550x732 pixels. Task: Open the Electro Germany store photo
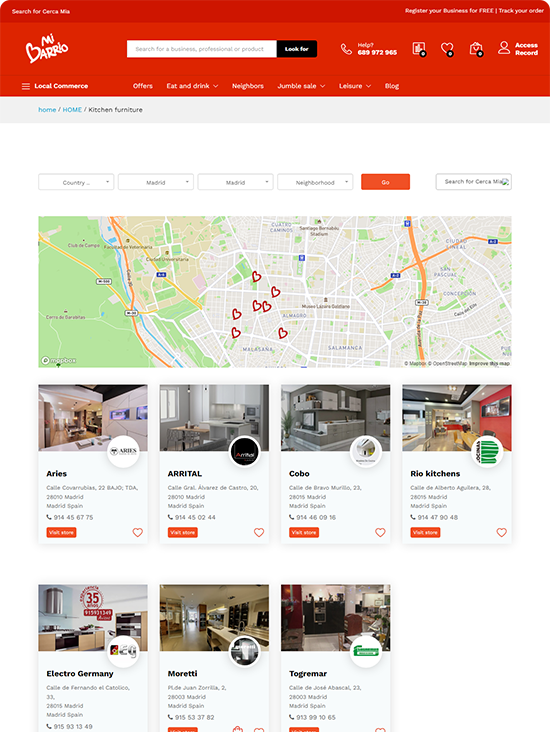point(93,618)
